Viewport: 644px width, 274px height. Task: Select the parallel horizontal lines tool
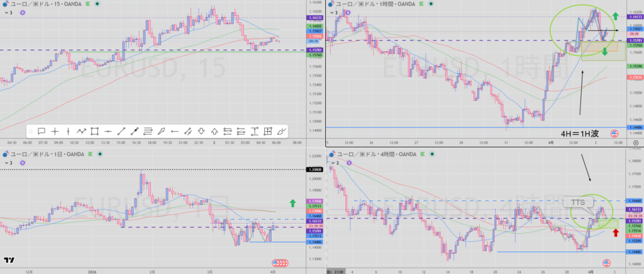(148, 131)
